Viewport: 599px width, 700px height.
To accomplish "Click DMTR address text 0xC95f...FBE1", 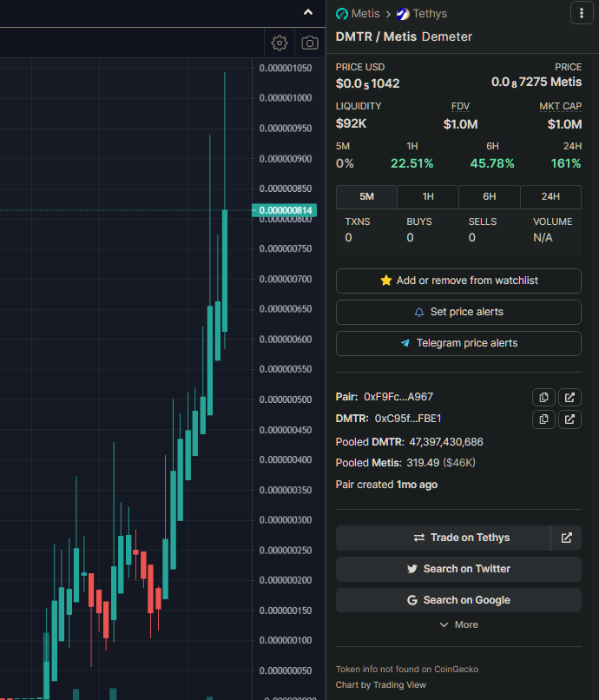I will pyautogui.click(x=408, y=419).
